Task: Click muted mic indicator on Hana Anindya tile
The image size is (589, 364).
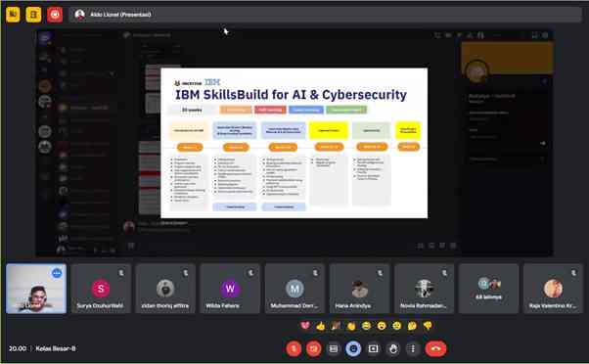Action: [381, 273]
